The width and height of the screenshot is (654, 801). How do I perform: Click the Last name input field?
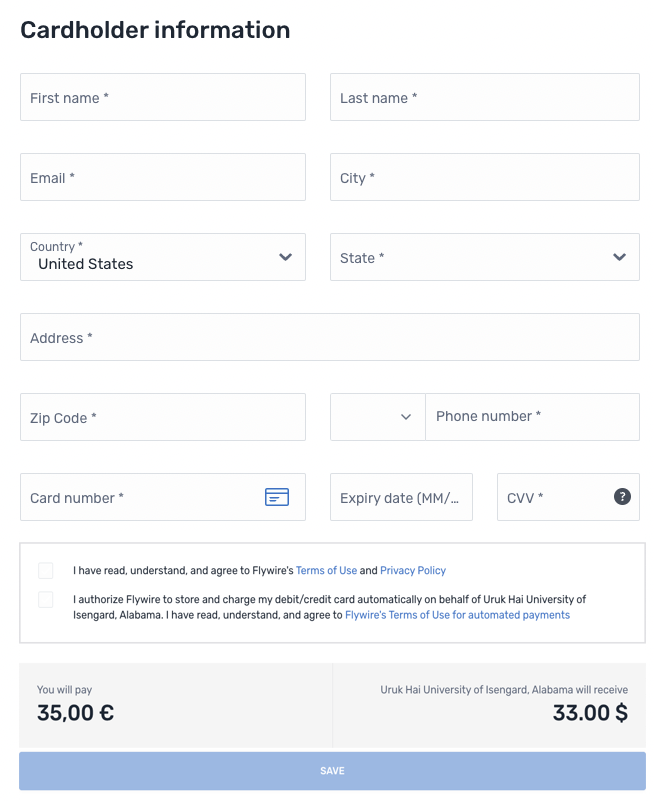pyautogui.click(x=484, y=97)
